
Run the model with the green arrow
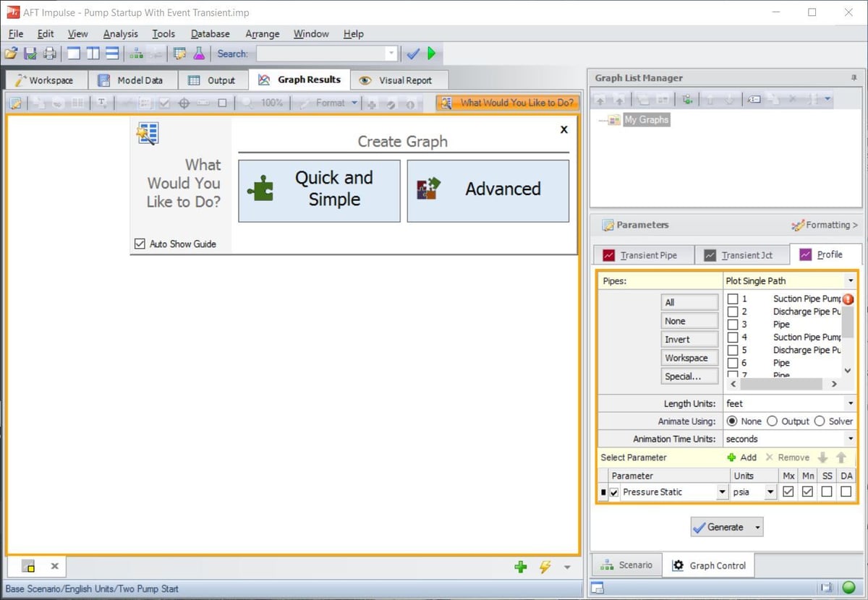[431, 53]
